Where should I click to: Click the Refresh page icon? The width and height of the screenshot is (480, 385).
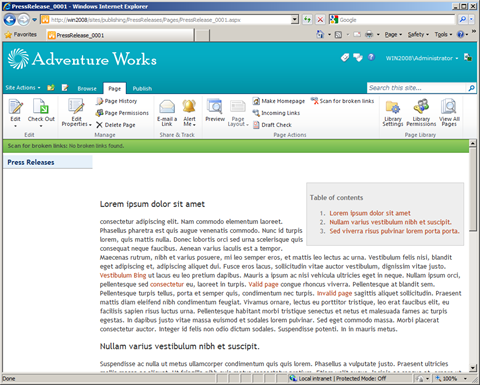[x=307, y=20]
